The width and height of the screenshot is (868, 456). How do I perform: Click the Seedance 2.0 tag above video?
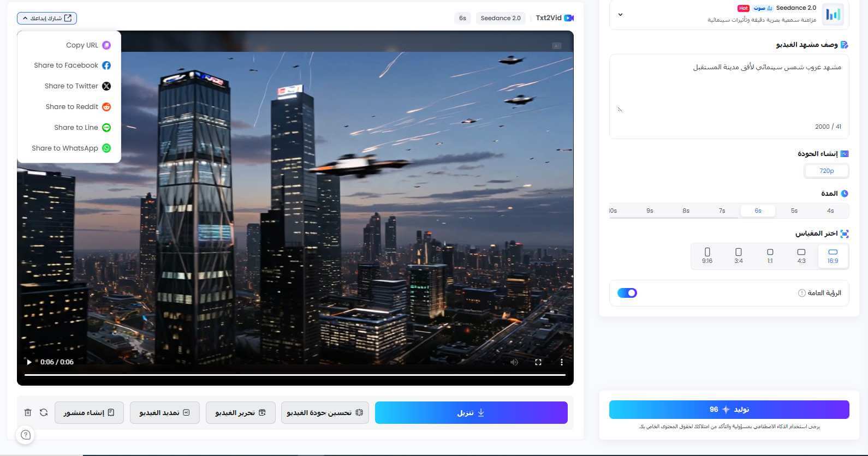pos(501,18)
